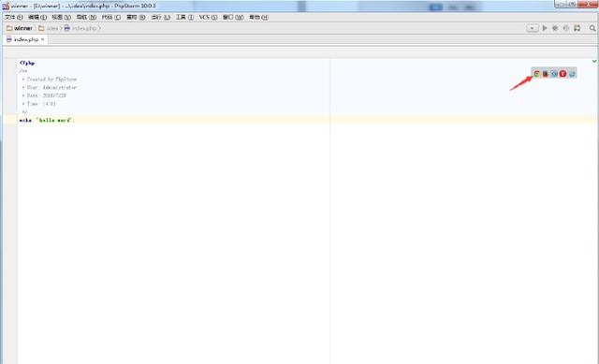Click the green toolbar icon beside search
Screen dimensions: 599x364
(577, 28)
